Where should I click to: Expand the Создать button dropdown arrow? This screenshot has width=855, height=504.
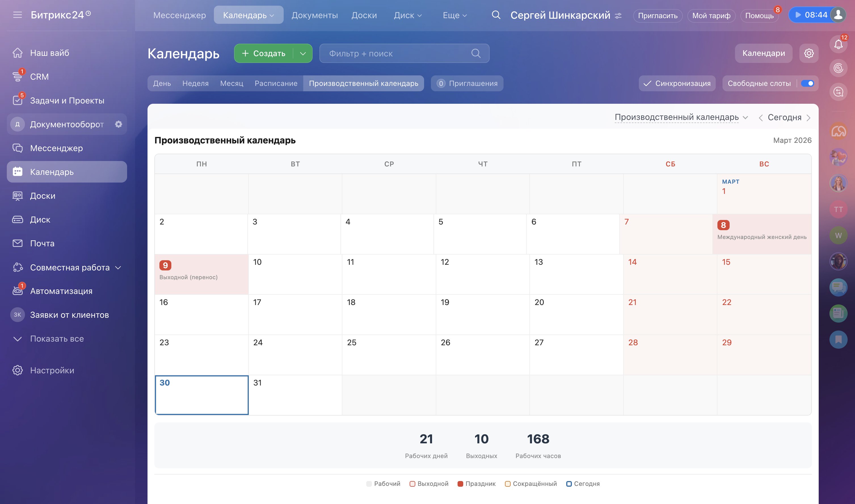click(303, 54)
